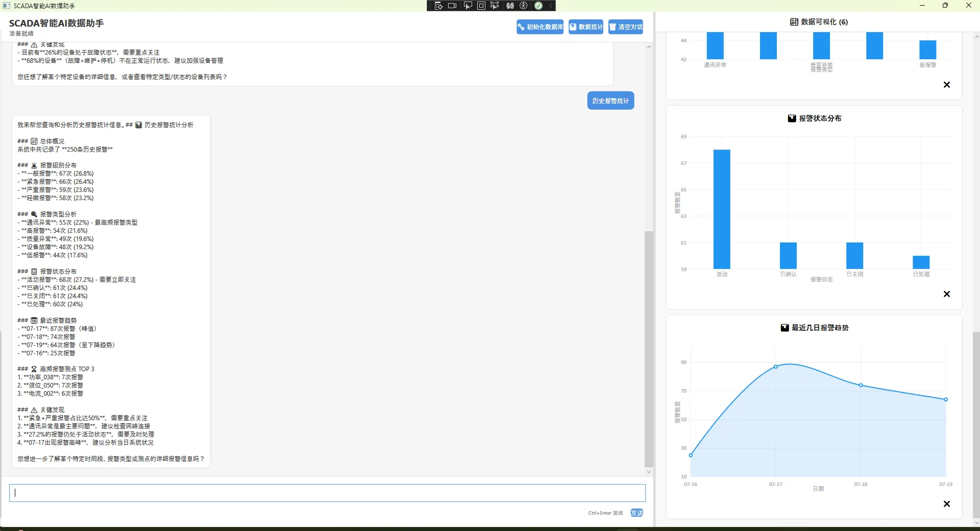980x531 pixels.
Task: Activate the Select Element cursor tool
Action: (x=468, y=6)
